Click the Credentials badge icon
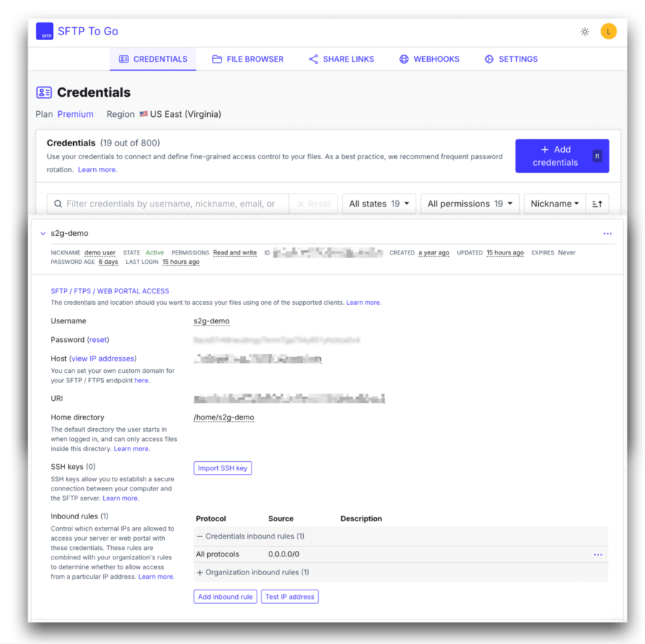645x644 pixels. point(123,59)
